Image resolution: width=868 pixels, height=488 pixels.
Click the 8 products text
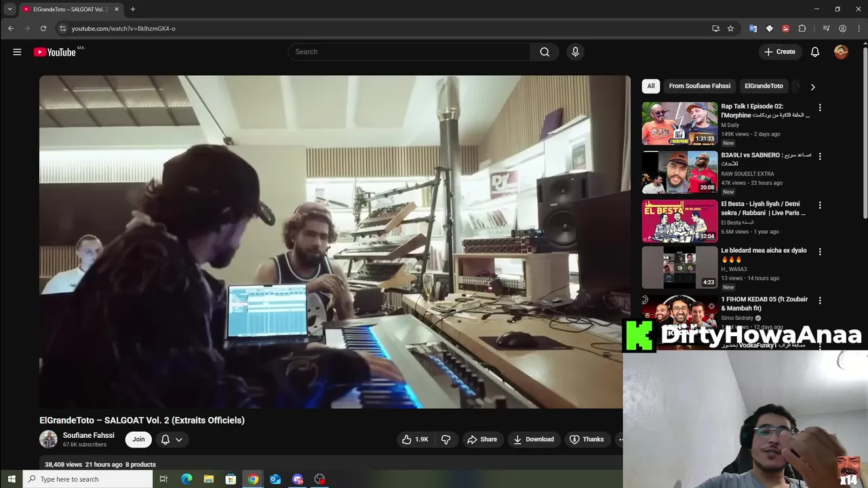(140, 465)
